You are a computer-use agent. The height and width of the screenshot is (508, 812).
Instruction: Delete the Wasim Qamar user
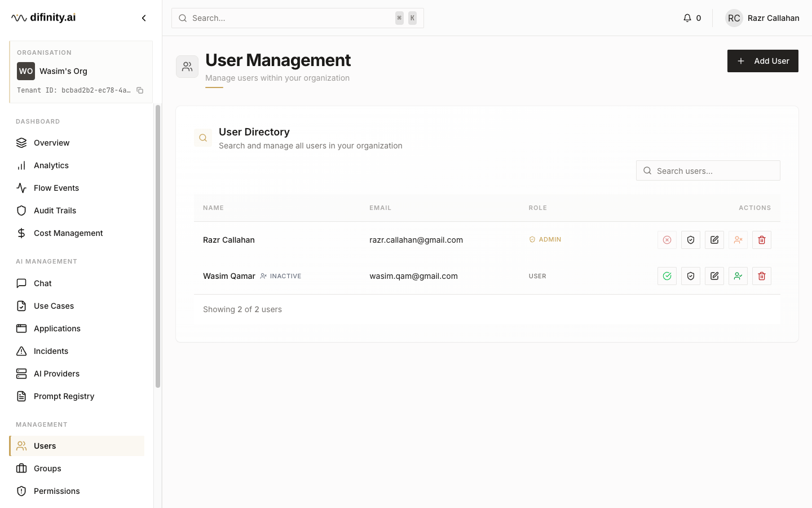click(762, 276)
